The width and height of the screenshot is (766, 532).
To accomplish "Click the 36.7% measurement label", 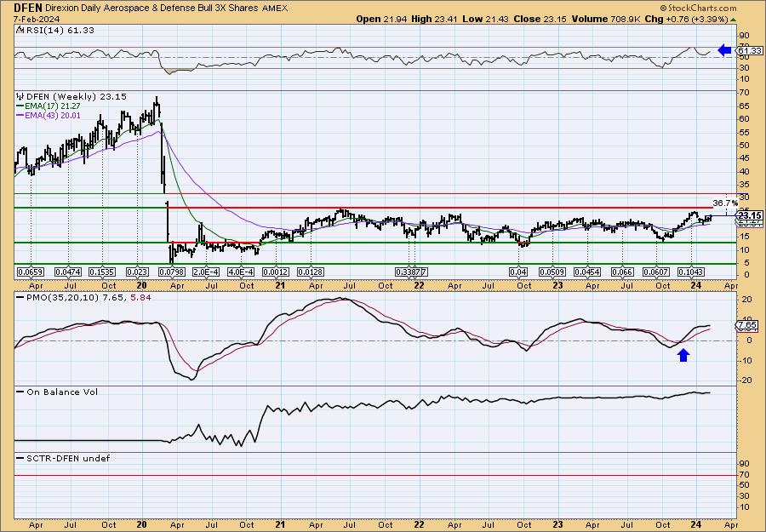I will [725, 203].
